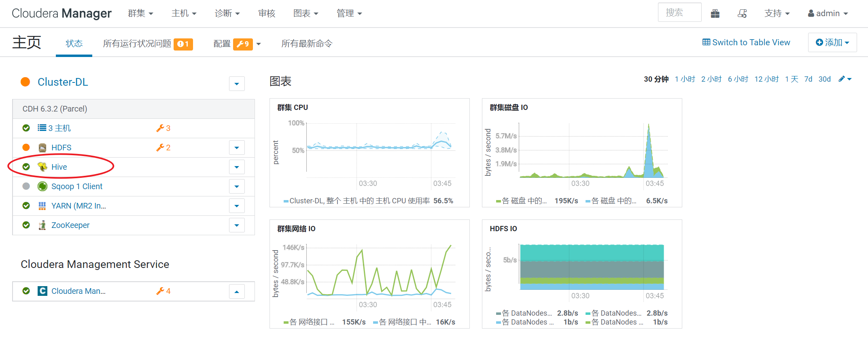
Task: Click the Cloudera Manager logo
Action: (x=62, y=13)
